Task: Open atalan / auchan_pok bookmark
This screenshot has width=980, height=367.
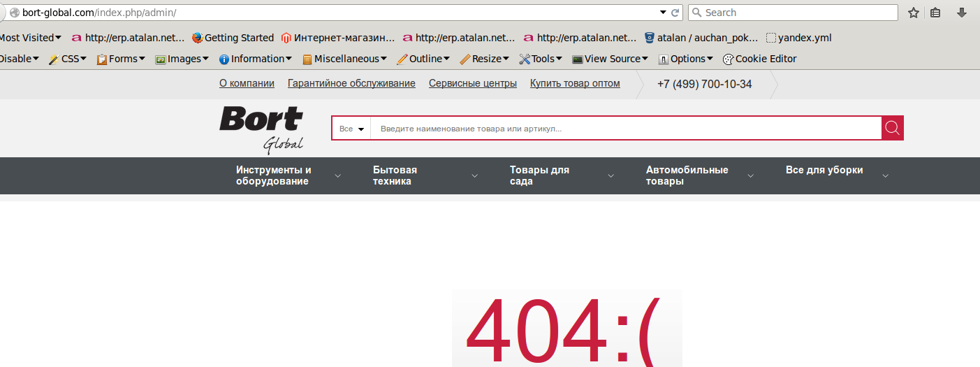Action: tap(701, 38)
